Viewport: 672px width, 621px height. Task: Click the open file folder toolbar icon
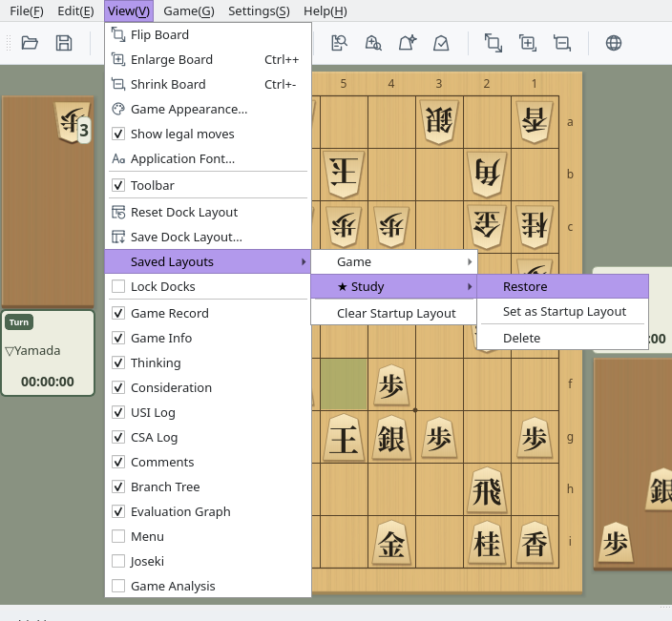(30, 43)
